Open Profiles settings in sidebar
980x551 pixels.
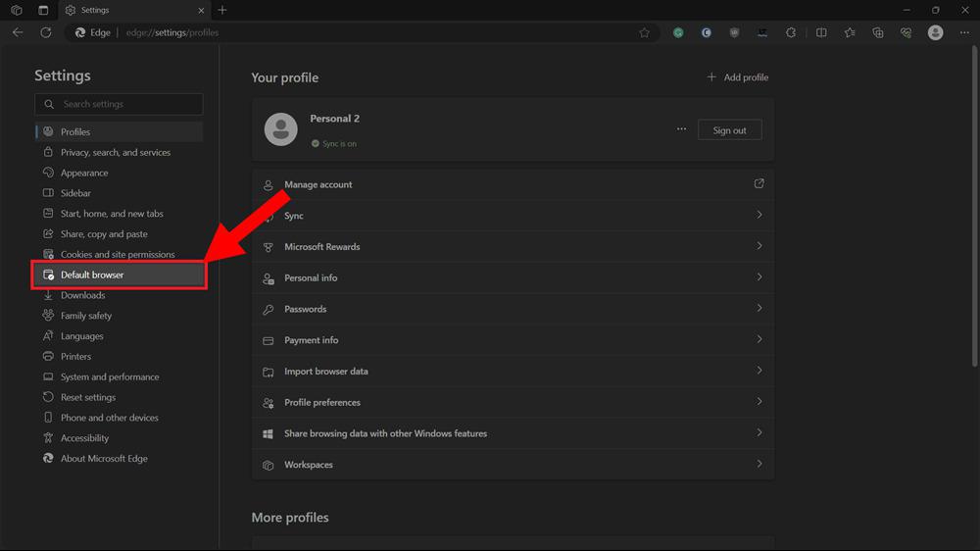(x=119, y=132)
